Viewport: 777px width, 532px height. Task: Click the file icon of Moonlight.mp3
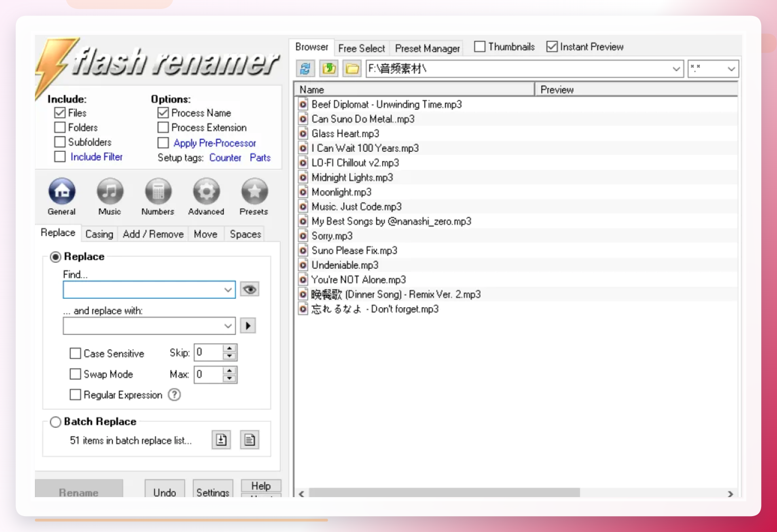[303, 192]
